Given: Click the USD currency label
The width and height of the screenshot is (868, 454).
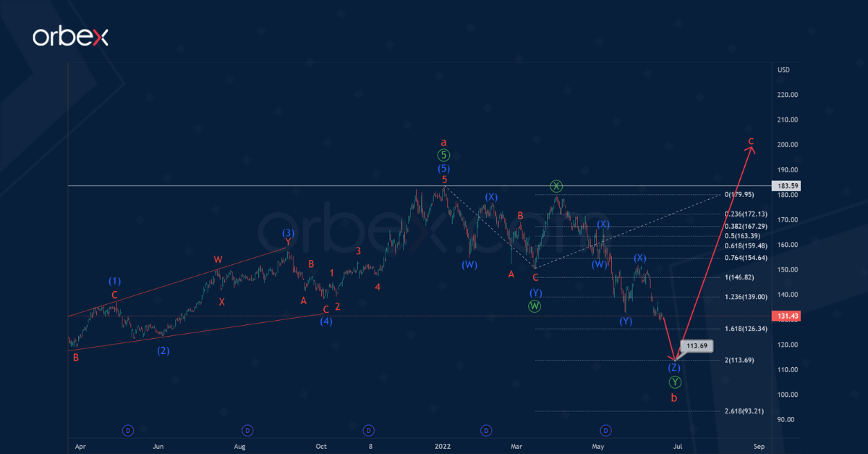Looking at the screenshot, I should (783, 70).
